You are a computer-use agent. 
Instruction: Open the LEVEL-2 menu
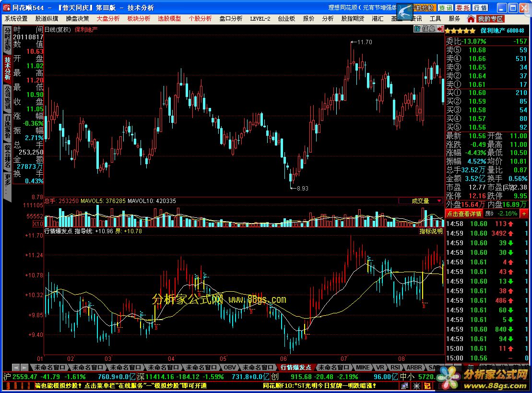pyautogui.click(x=260, y=19)
